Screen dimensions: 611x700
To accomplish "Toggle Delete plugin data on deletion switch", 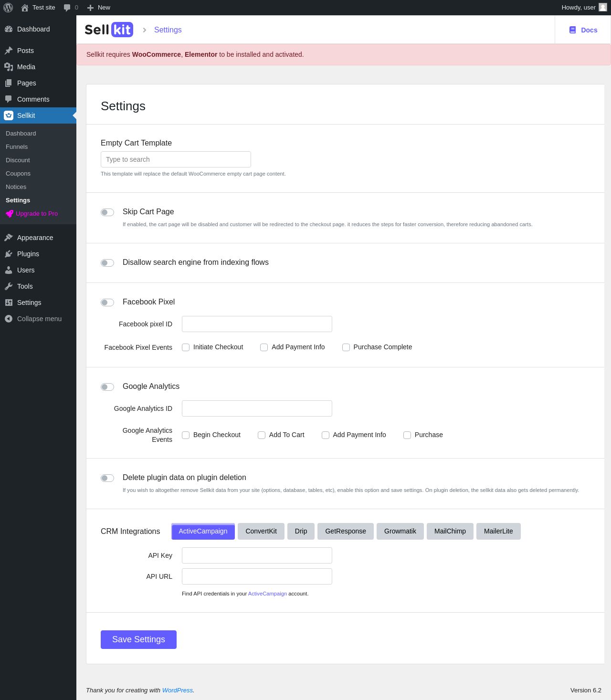I will pos(107,478).
